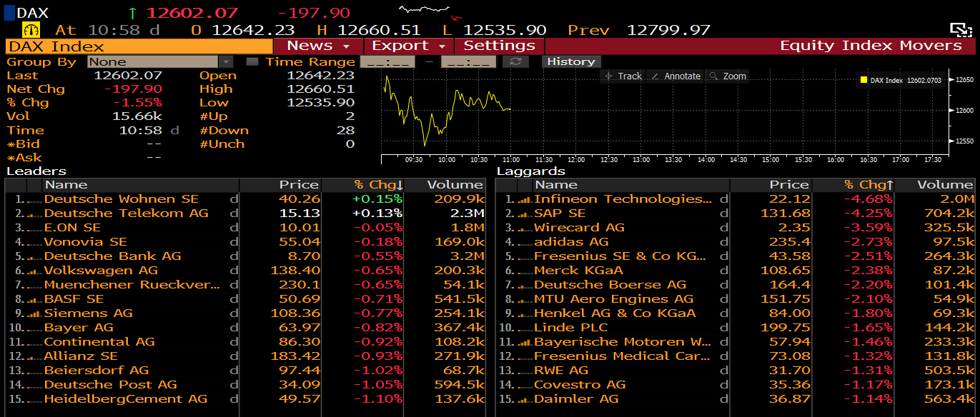This screenshot has width=980, height=417.
Task: Click the green up-tick arrow next to DAX
Action: click(132, 13)
